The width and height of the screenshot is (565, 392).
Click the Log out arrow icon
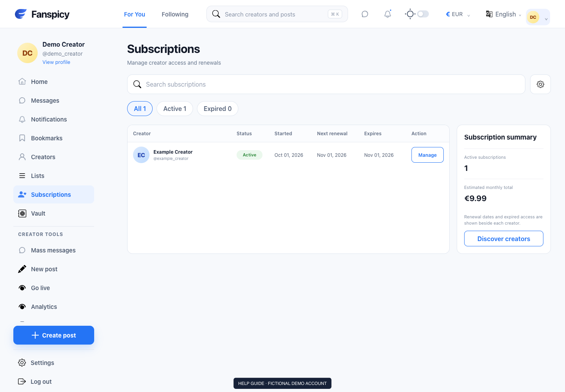(22, 381)
